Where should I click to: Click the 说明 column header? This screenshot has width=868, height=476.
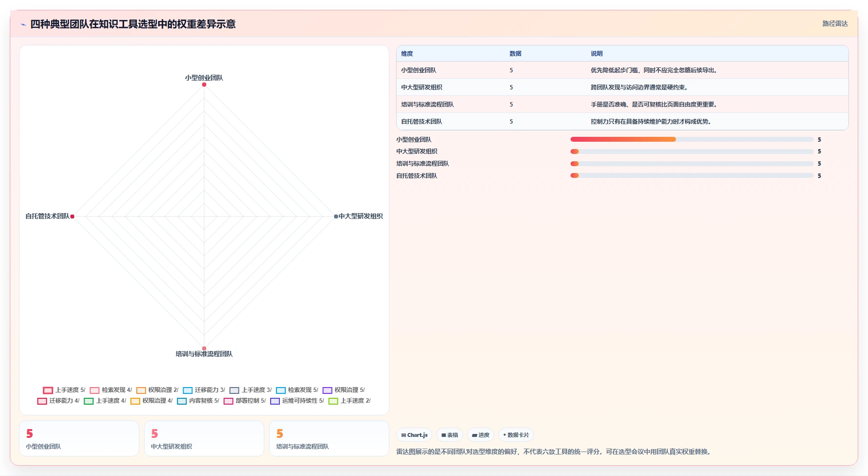[x=596, y=54]
